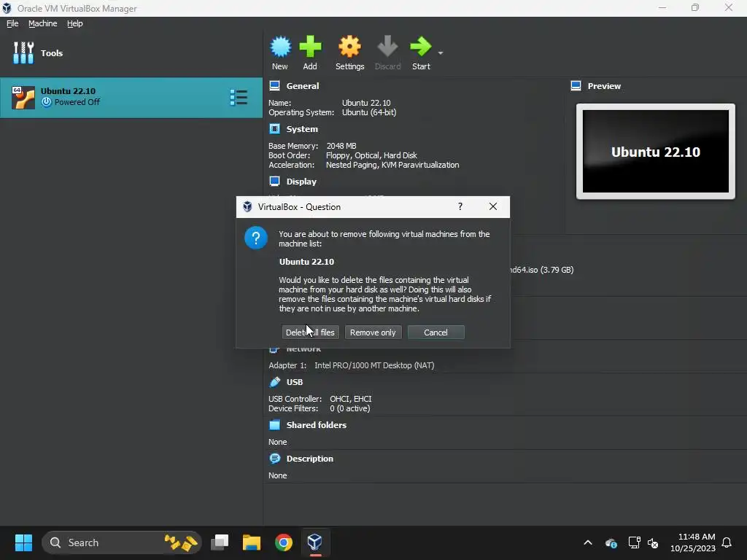Click the taskbar Search box
Screen dimensions: 747x560
pos(122,542)
